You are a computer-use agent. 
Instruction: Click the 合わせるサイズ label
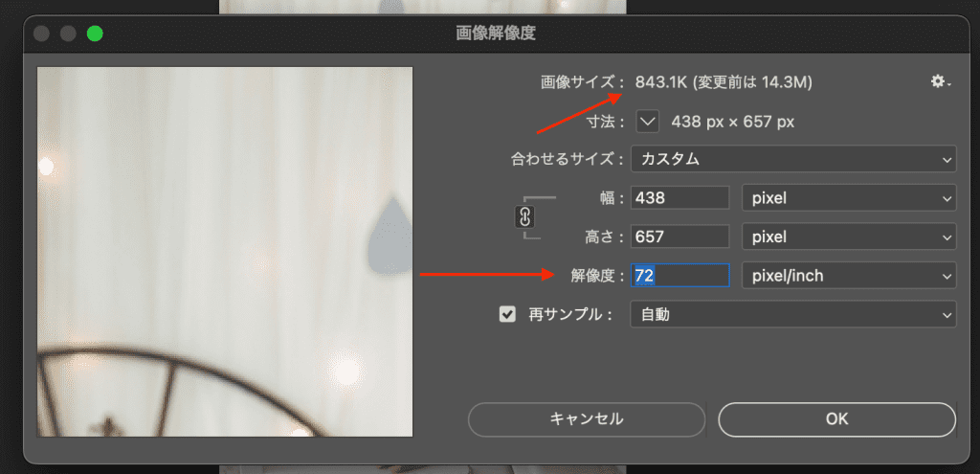568,160
